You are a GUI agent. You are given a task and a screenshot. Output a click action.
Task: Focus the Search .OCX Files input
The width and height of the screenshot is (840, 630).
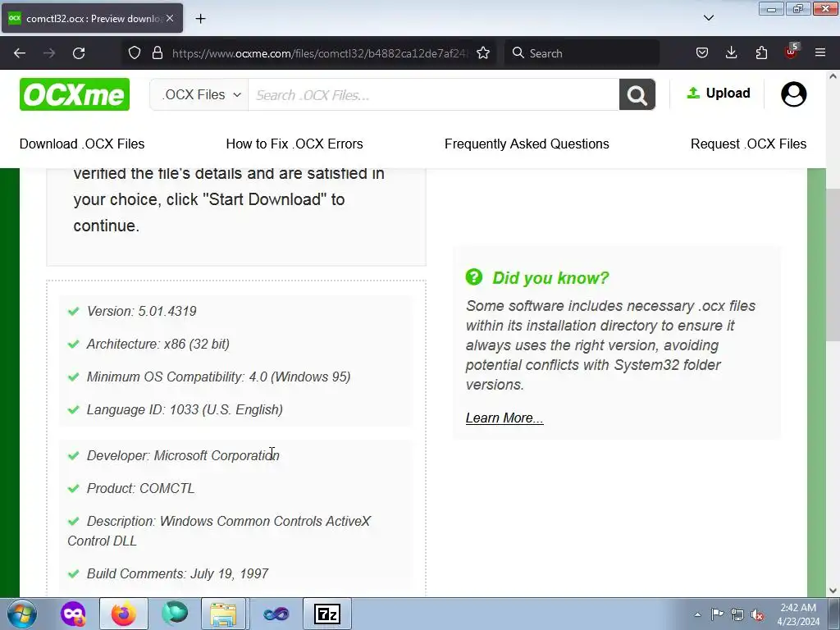(x=433, y=95)
